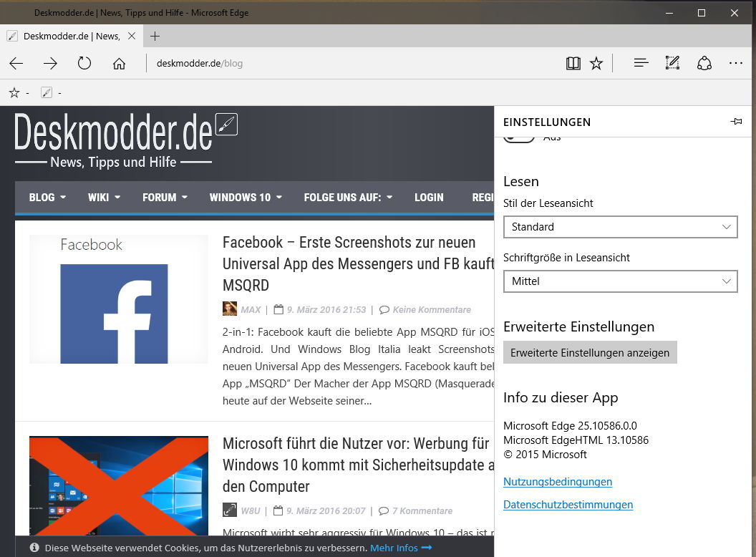Go back using the browser back arrow
Image resolution: width=756 pixels, height=557 pixels.
(x=16, y=63)
